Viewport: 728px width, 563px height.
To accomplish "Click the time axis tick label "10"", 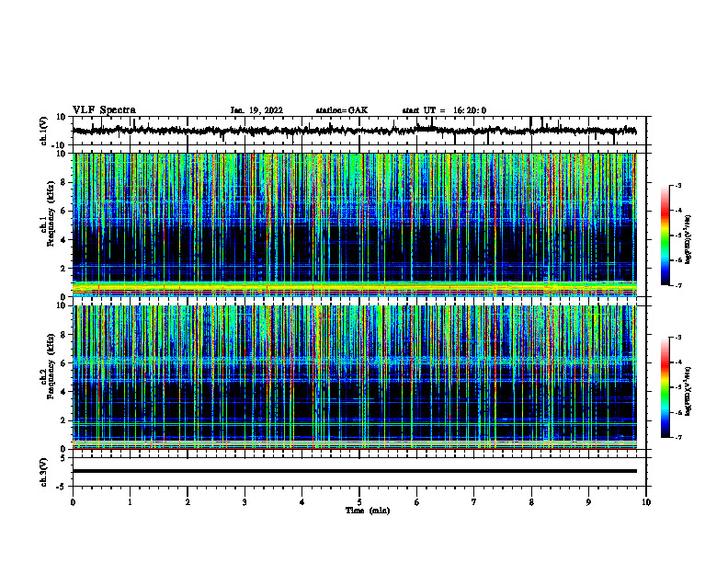I will 646,502.
